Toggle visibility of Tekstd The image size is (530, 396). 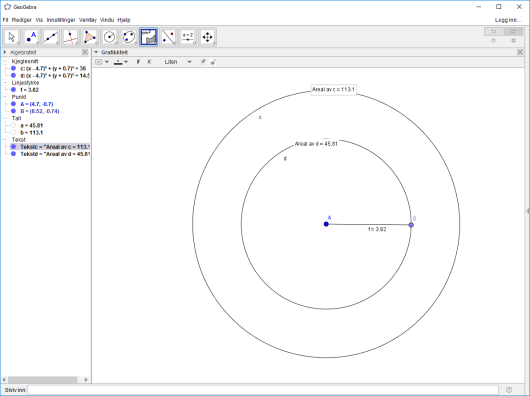coord(14,154)
